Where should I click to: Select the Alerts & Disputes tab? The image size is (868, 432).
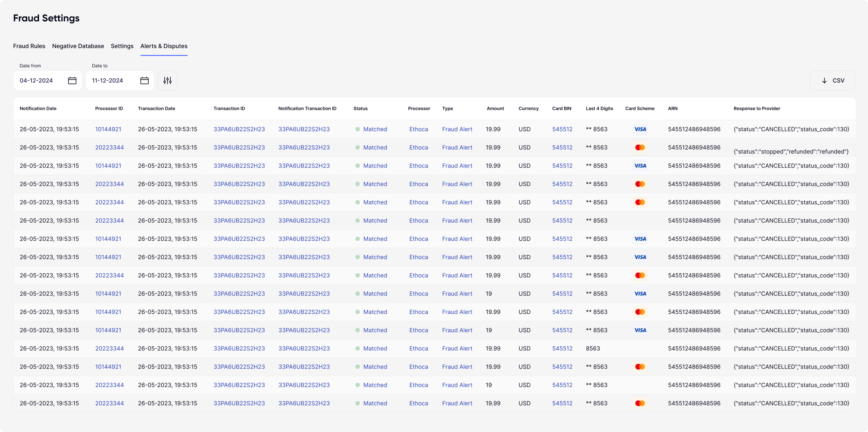164,46
